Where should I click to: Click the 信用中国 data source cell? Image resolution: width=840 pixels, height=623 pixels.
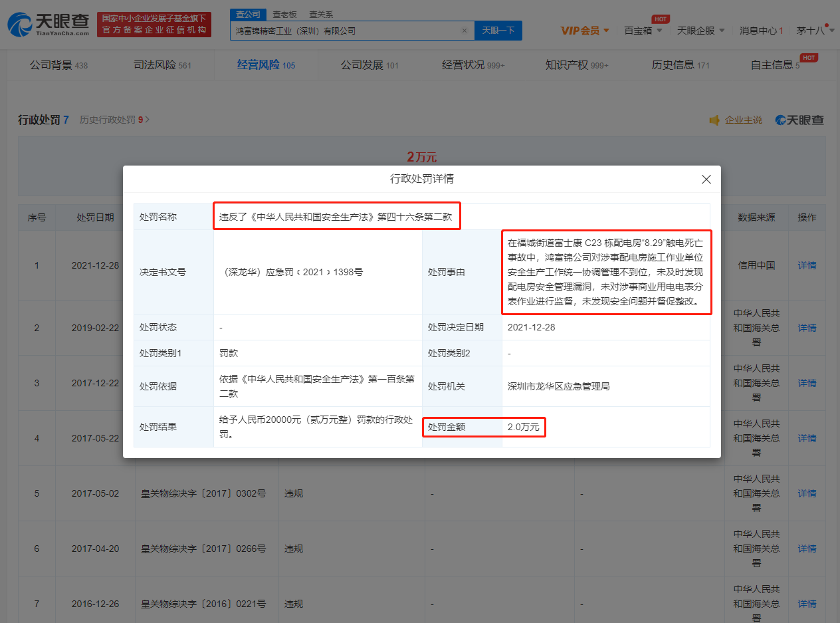click(756, 265)
